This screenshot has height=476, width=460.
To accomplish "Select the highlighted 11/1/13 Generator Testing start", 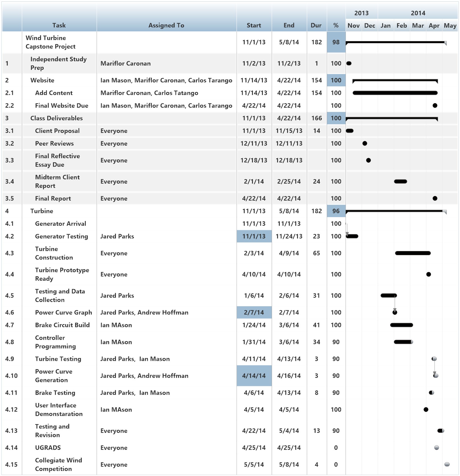I will point(254,236).
